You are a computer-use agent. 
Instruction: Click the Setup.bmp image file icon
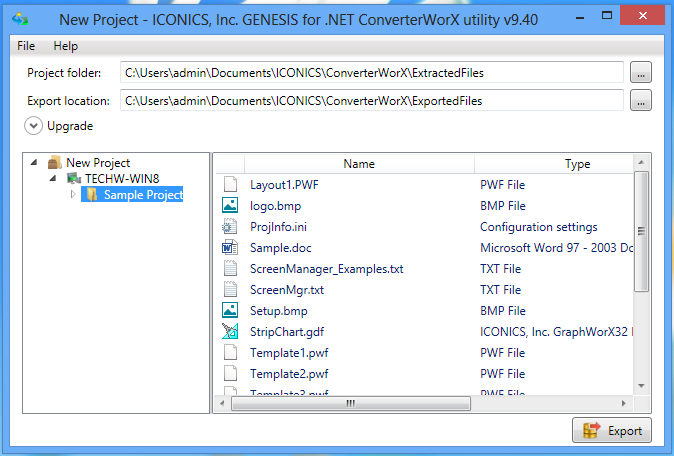coord(231,311)
